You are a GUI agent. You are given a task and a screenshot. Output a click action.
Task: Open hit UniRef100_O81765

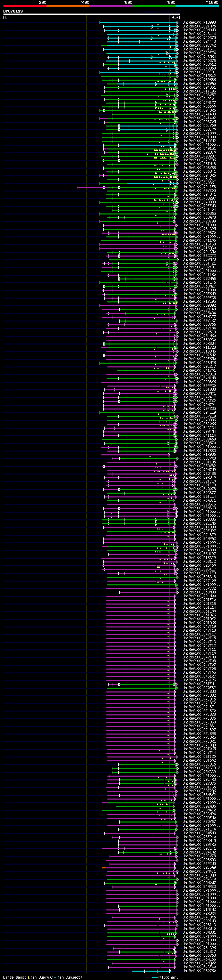click(x=199, y=787)
